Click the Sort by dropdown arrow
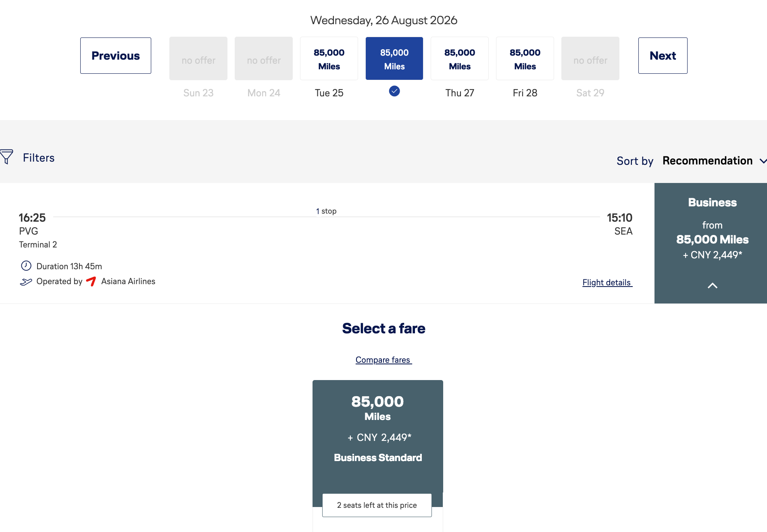 click(763, 161)
